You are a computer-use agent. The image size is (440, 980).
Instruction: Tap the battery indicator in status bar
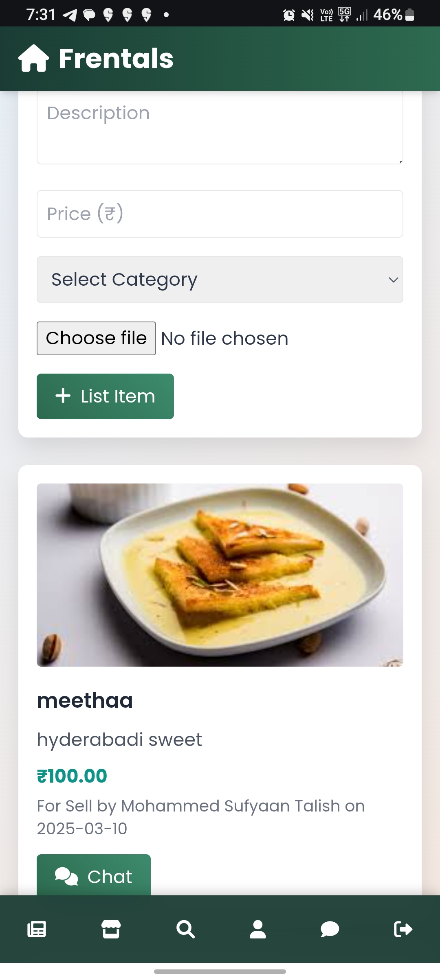[410, 15]
